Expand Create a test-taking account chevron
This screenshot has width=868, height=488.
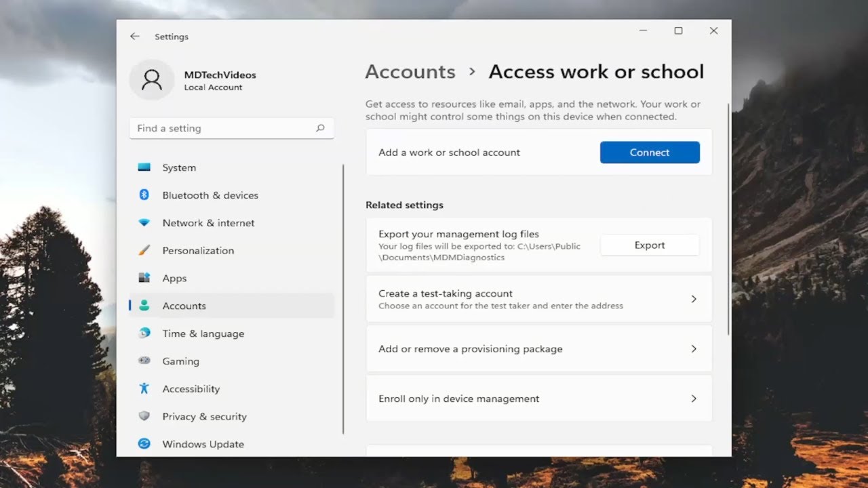[x=693, y=299]
